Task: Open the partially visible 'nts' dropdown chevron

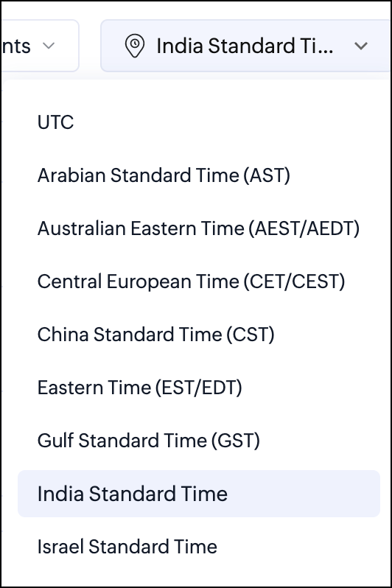Action: [49, 46]
